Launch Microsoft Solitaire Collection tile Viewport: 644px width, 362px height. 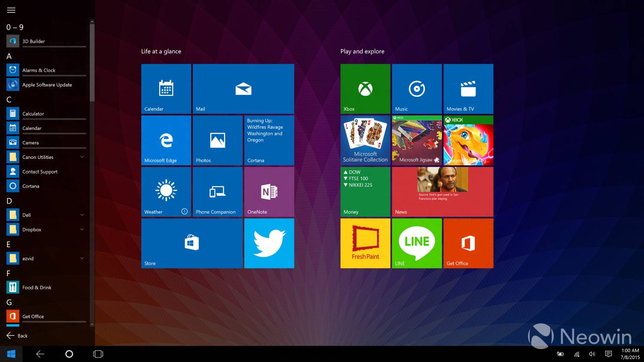365,140
